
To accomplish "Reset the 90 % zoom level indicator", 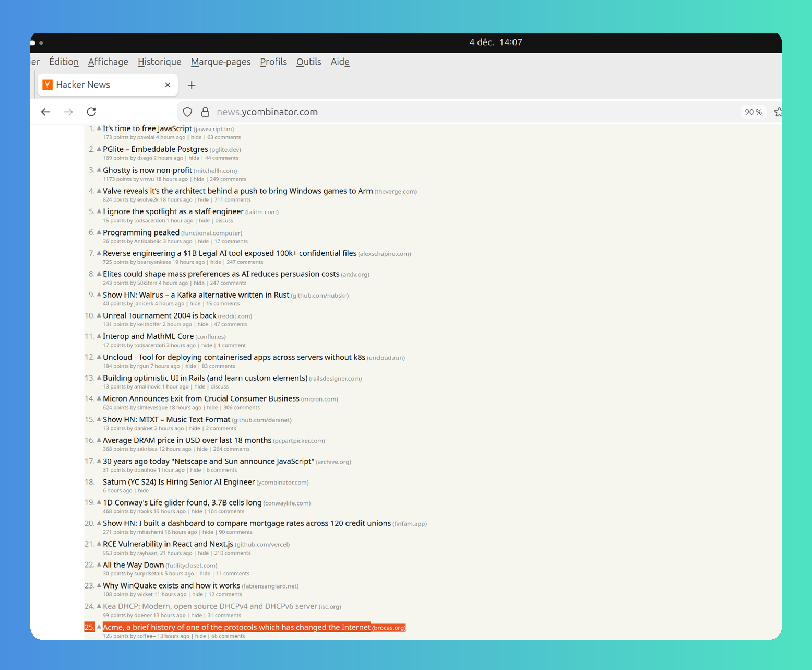I will tap(753, 112).
